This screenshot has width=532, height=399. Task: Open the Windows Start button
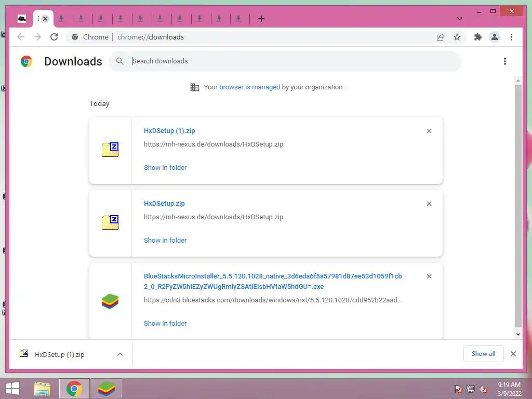click(x=12, y=389)
